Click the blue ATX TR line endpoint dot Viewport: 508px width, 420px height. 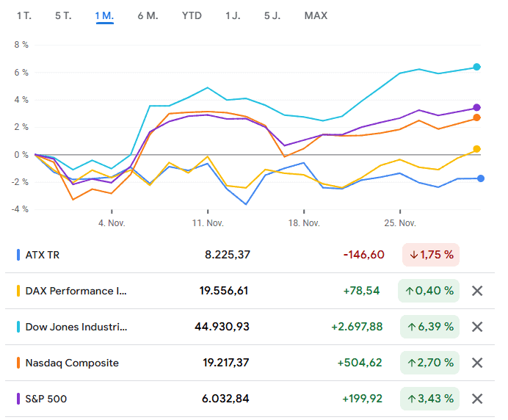click(481, 178)
